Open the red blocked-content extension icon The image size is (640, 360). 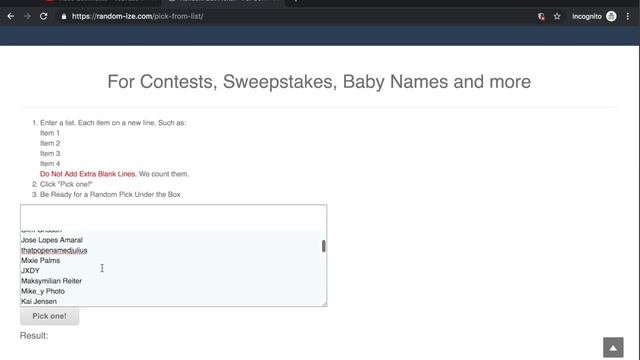click(x=541, y=16)
